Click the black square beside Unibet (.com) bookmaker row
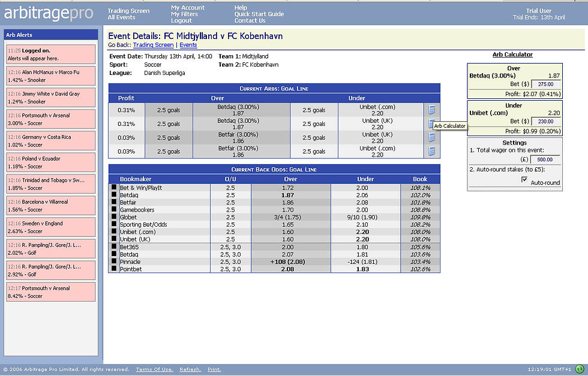This screenshot has width=588, height=376. click(x=114, y=231)
